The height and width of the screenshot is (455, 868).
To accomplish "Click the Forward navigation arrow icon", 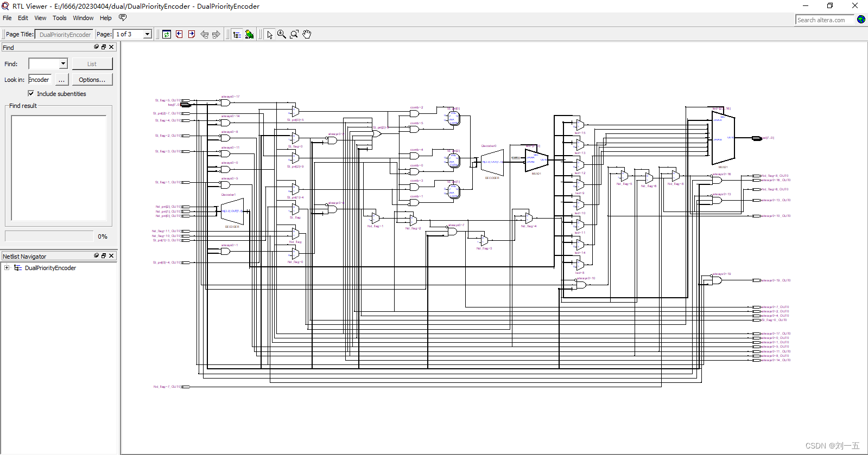I will click(216, 34).
